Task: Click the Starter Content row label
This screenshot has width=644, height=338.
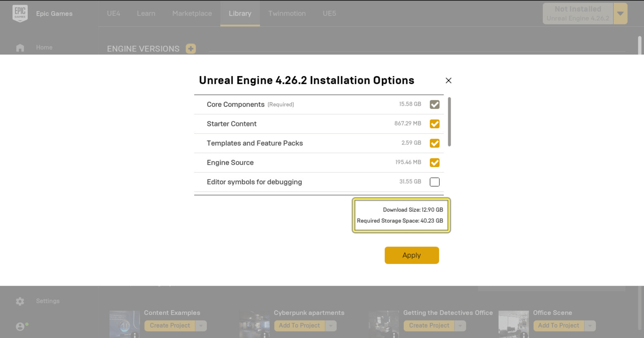Action: [x=231, y=124]
